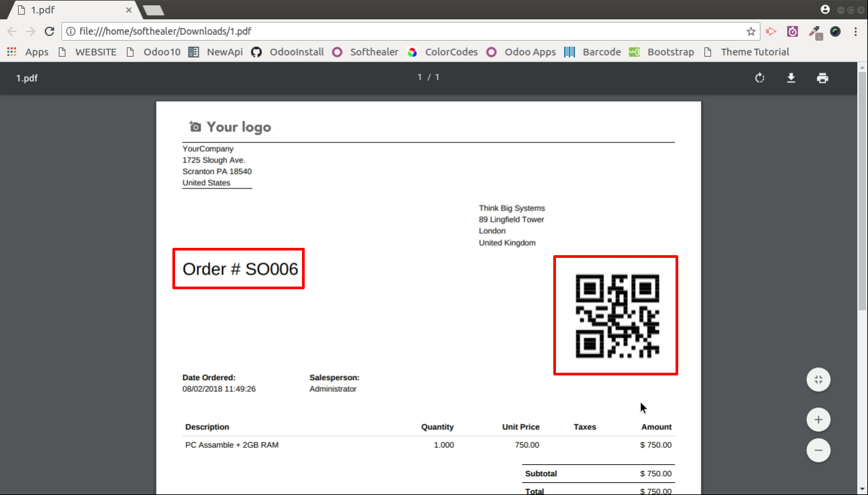Click the 'Subtotal' label

541,474
